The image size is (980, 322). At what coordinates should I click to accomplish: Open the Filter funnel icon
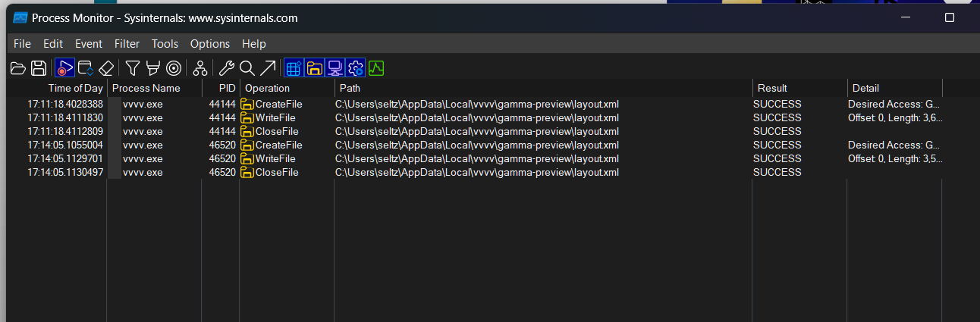click(x=133, y=69)
